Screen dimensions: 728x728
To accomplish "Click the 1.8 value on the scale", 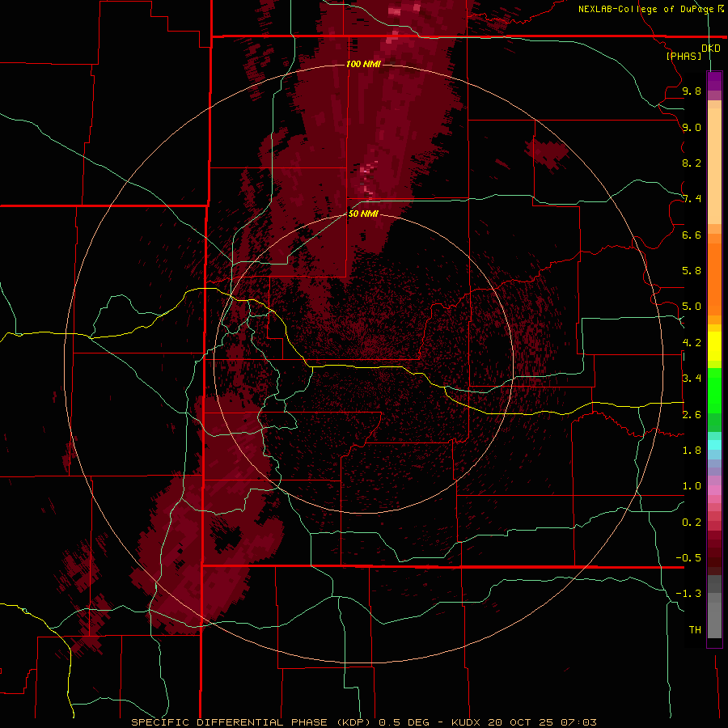I will click(x=692, y=451).
